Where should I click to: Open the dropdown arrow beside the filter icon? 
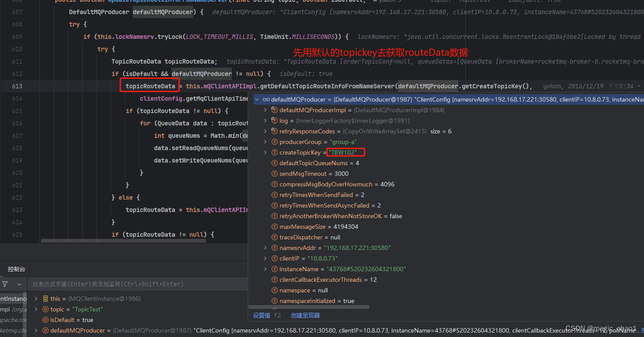19,284
